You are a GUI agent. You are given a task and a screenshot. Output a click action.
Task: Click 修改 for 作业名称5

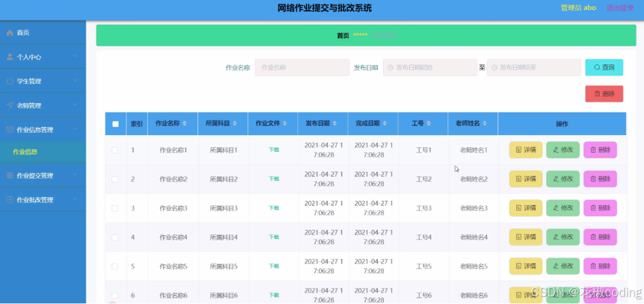pos(562,266)
